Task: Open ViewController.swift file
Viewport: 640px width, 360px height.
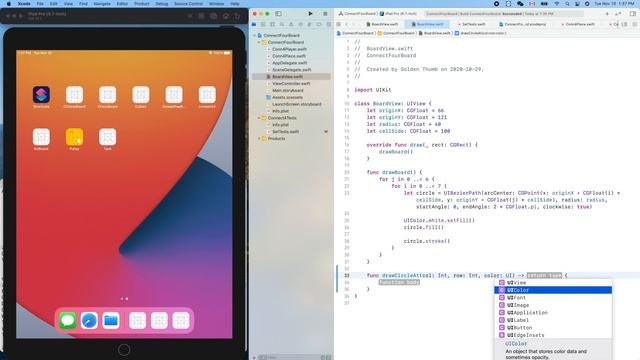Action: coord(291,83)
